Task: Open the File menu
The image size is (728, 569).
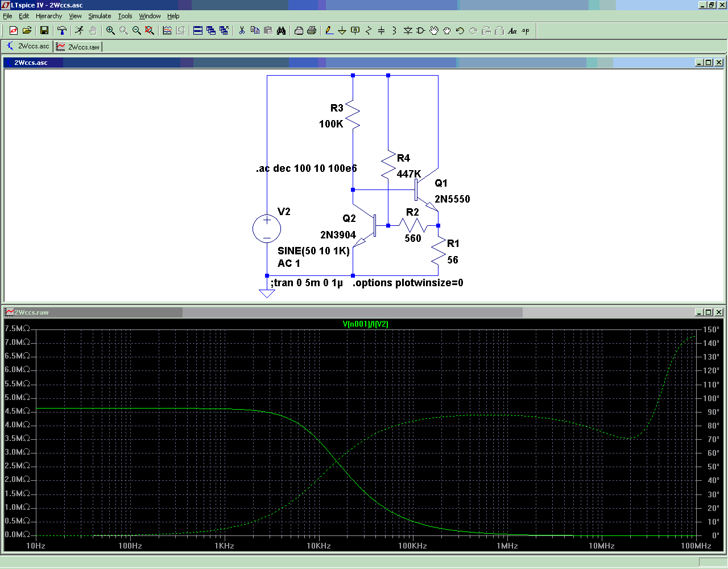Action: coord(7,16)
